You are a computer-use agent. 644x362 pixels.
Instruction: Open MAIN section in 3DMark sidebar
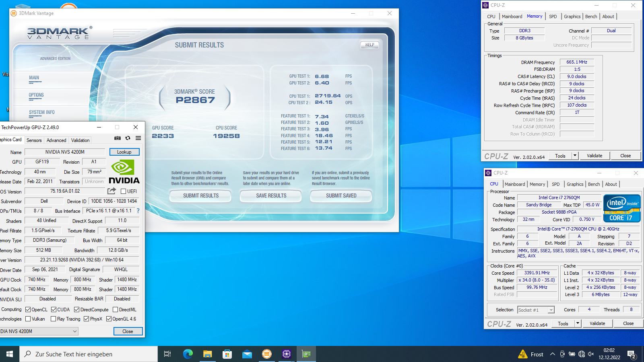(x=34, y=78)
